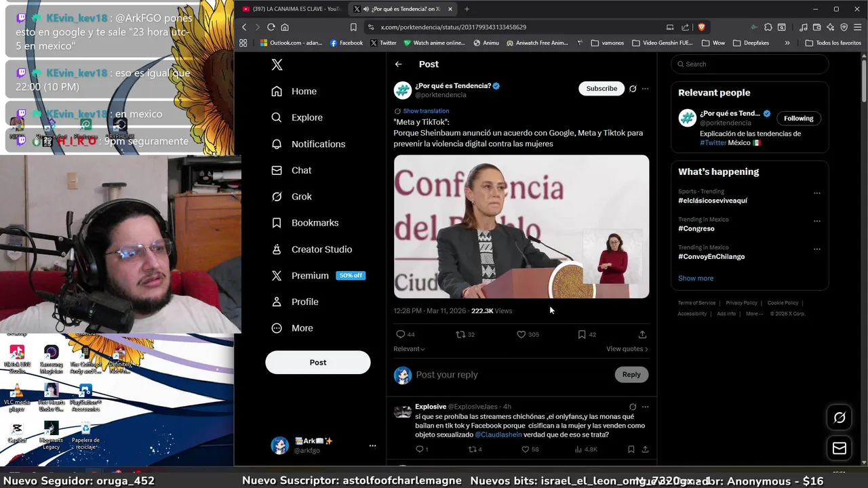This screenshot has height=488, width=868.
Task: Click the address bar URL
Action: tap(453, 27)
